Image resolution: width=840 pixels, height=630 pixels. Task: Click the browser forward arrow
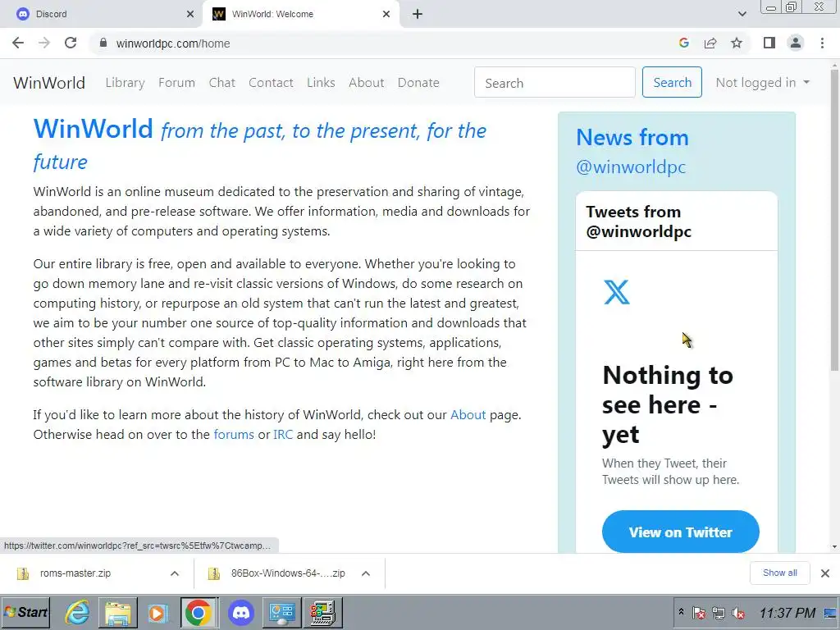coord(44,43)
